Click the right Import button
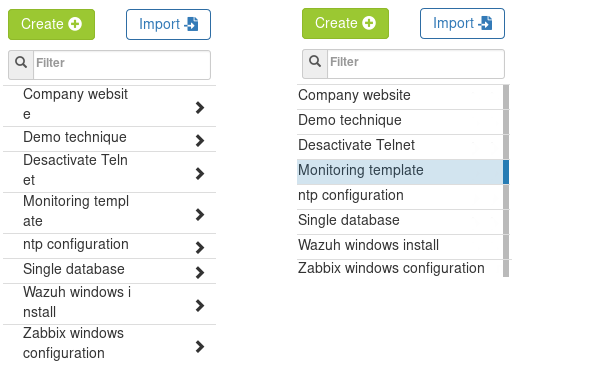The height and width of the screenshot is (371, 600). [462, 23]
